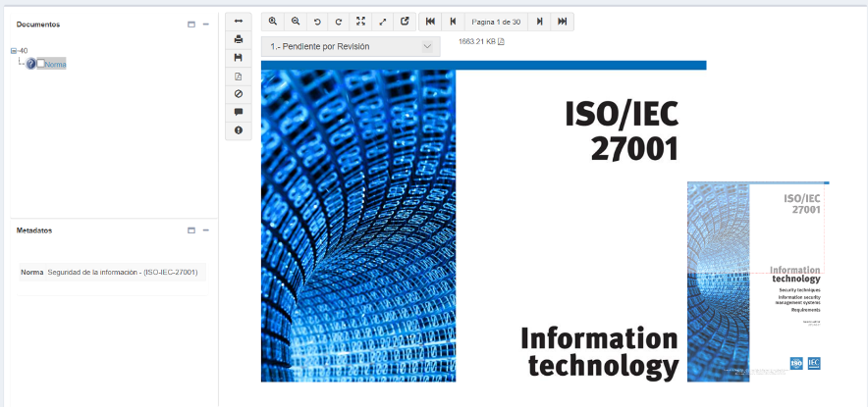Collapse the 40 tree node
Image resolution: width=868 pixels, height=408 pixels.
[13, 51]
